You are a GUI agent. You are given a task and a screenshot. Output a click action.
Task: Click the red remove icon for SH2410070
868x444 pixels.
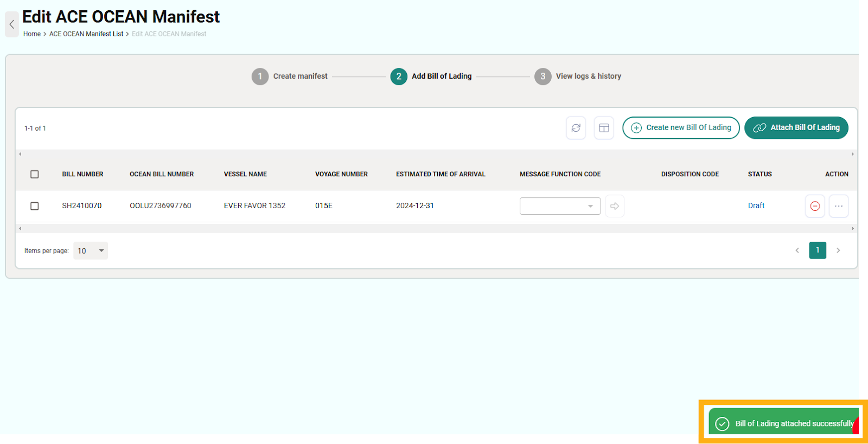(x=815, y=206)
